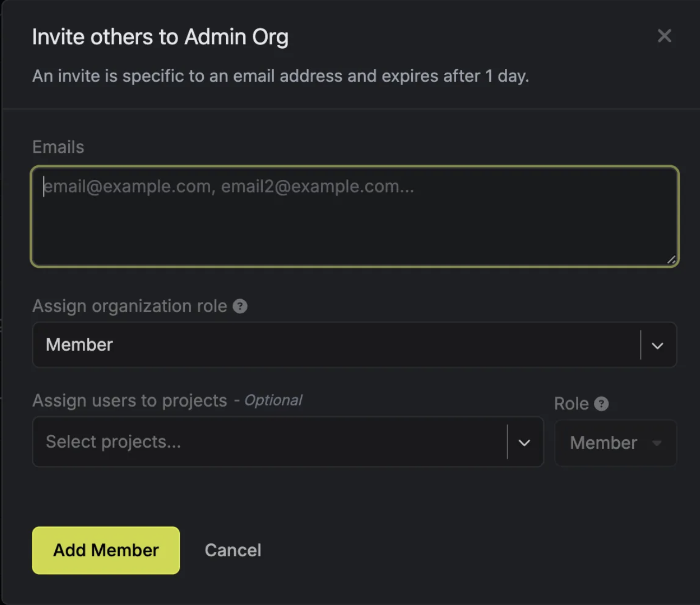Click the project Role help icon
Screen dimensions: 700x605
[x=601, y=404]
